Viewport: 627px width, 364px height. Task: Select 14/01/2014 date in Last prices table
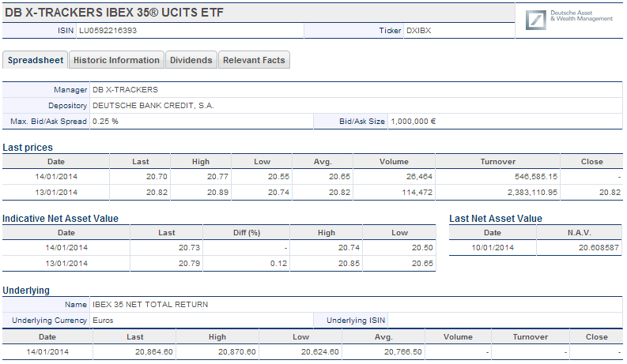pyautogui.click(x=56, y=176)
